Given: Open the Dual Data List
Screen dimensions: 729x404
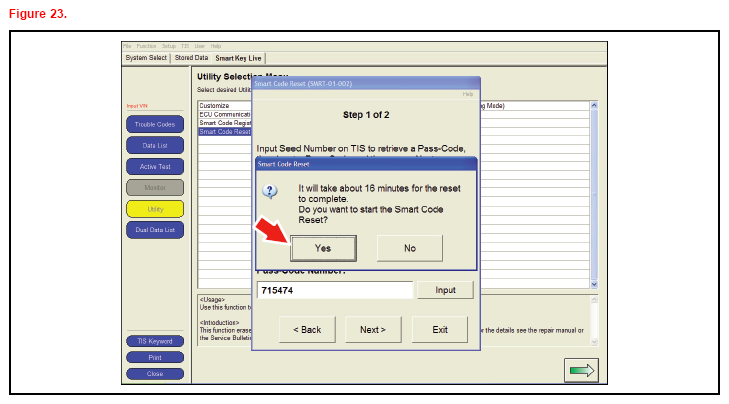Looking at the screenshot, I should 154,230.
